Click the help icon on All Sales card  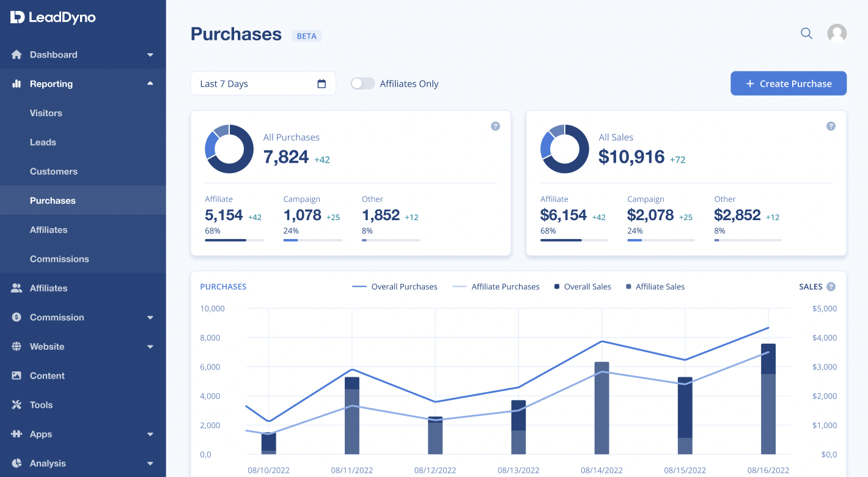coord(831,126)
